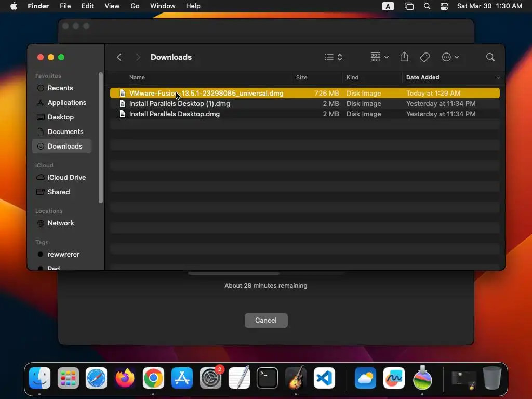Open Shared folder in the sidebar
Image resolution: width=532 pixels, height=399 pixels.
point(58,192)
